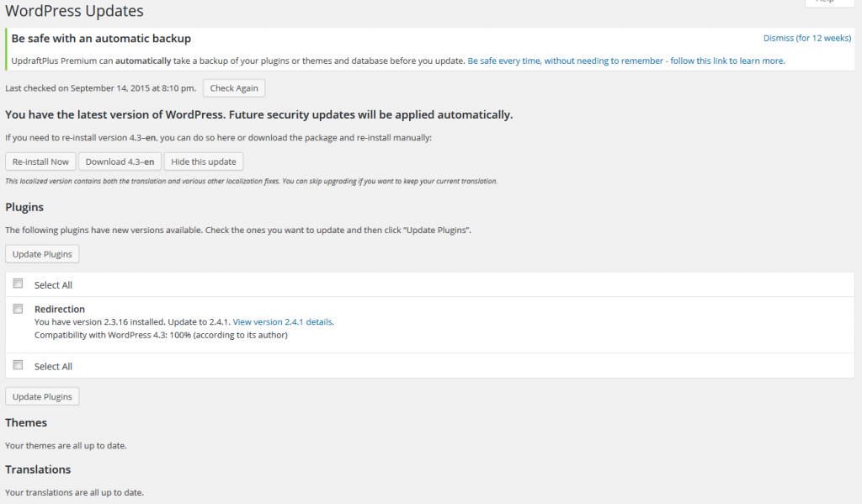
Task: Download the 4.3–en package
Action: coord(120,161)
